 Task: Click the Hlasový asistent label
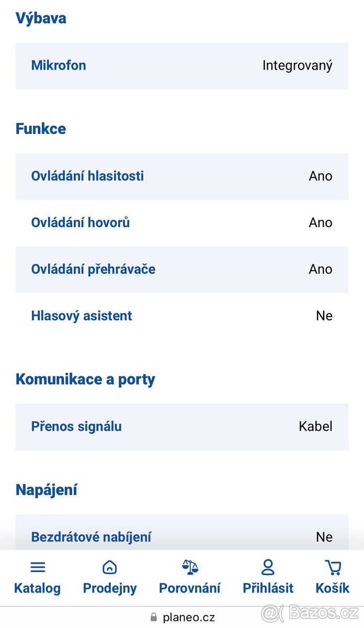point(82,316)
